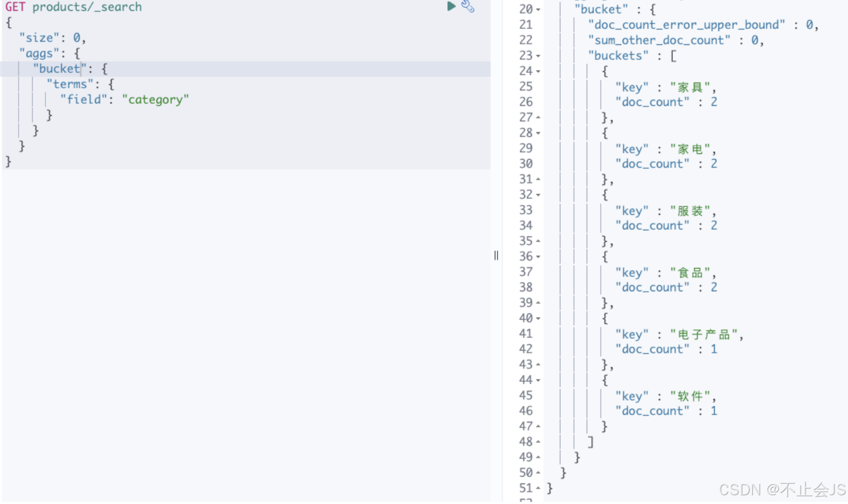848x504 pixels.
Task: Open the wrench options menu
Action: pos(468,6)
